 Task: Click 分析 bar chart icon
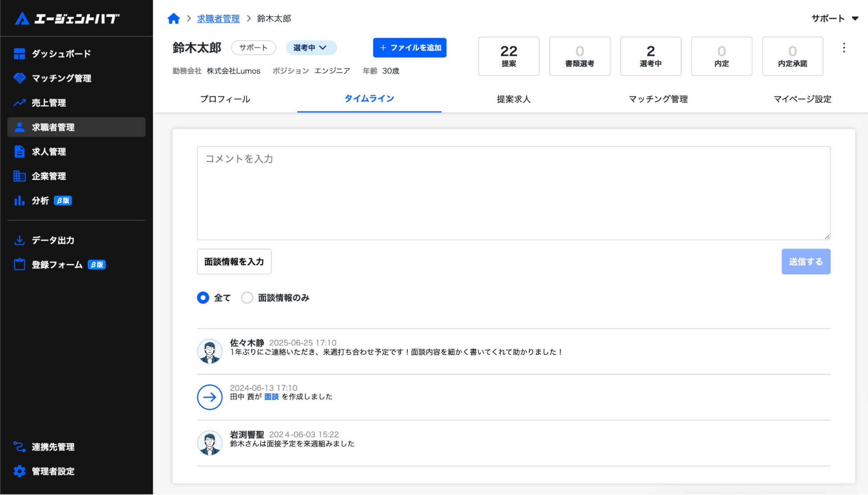pyautogui.click(x=19, y=201)
